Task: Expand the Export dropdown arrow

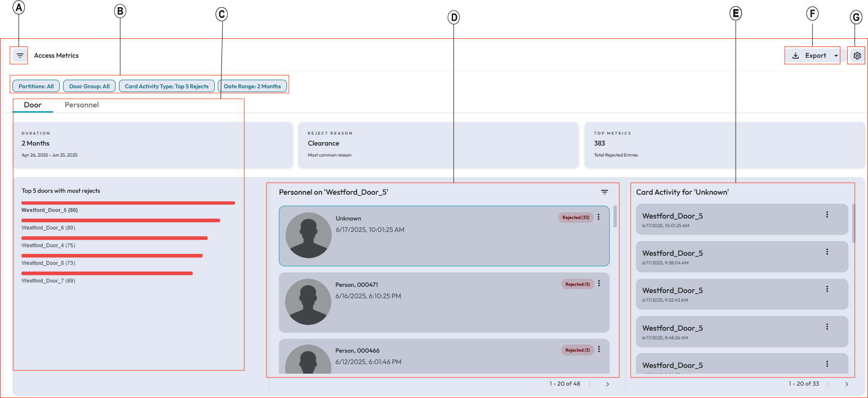Action: [x=836, y=56]
